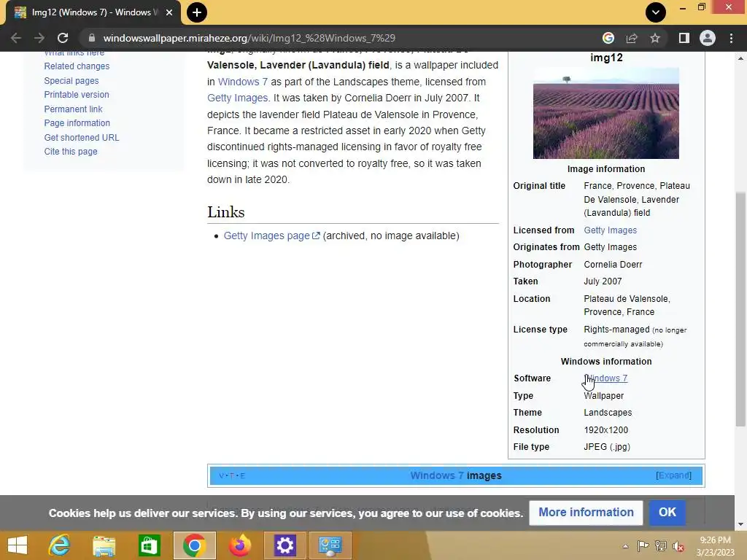Open Microsoft Store taskbar icon
The image size is (747, 560).
tap(150, 545)
